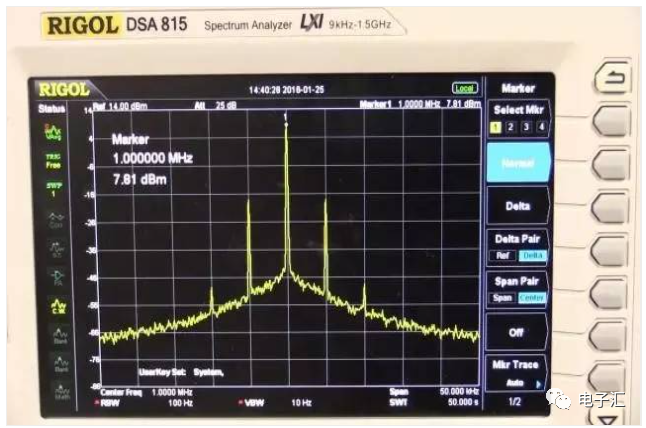Go to menu page 1/2
Viewport: 646px width, 428px height.
point(515,402)
